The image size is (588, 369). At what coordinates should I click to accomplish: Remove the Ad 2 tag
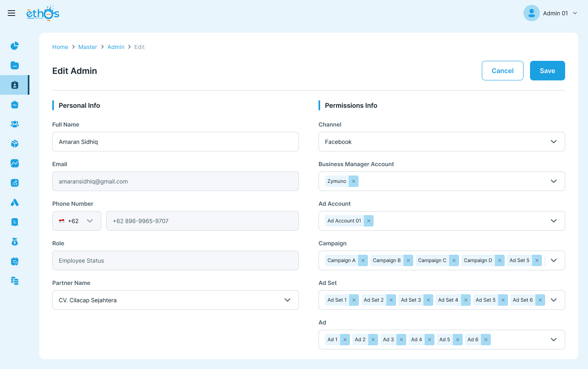point(373,340)
